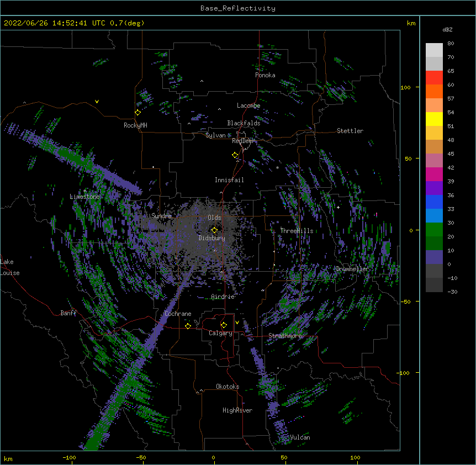Click the yellow V marker northeast of Calgary
The width and height of the screenshot is (476, 465).
coord(237,323)
